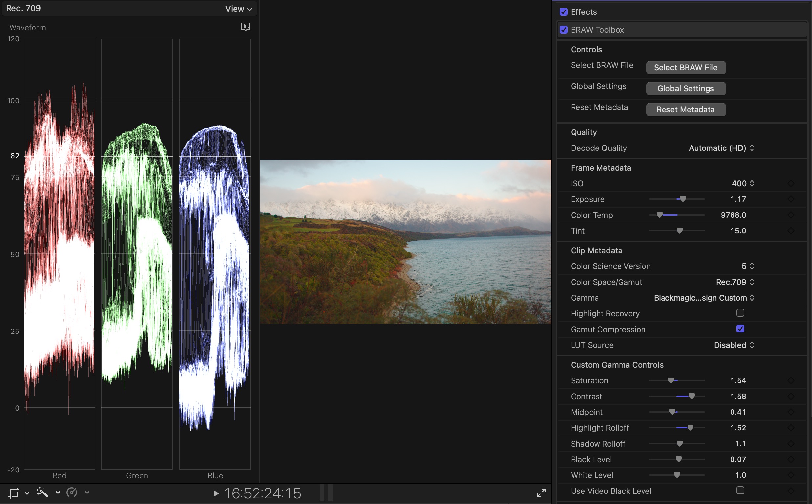Add keyframe for White Level
Viewport: 812px width, 504px height.
coord(791,475)
